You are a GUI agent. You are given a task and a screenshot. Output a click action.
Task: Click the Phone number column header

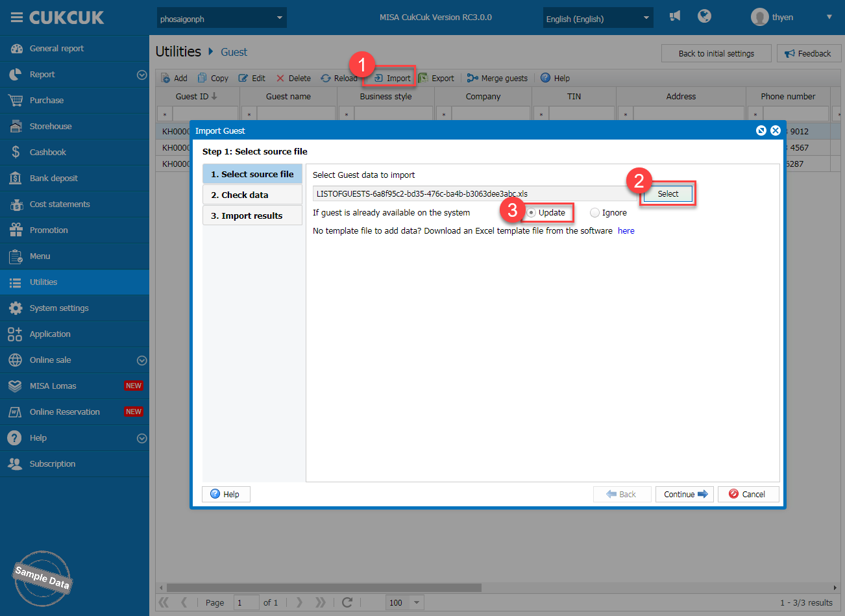788,96
